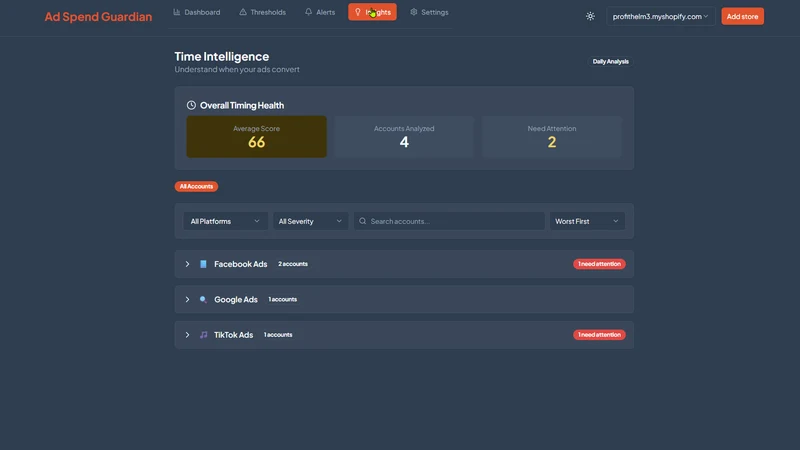
Task: Open the All Severity filter dropdown
Action: pyautogui.click(x=310, y=221)
